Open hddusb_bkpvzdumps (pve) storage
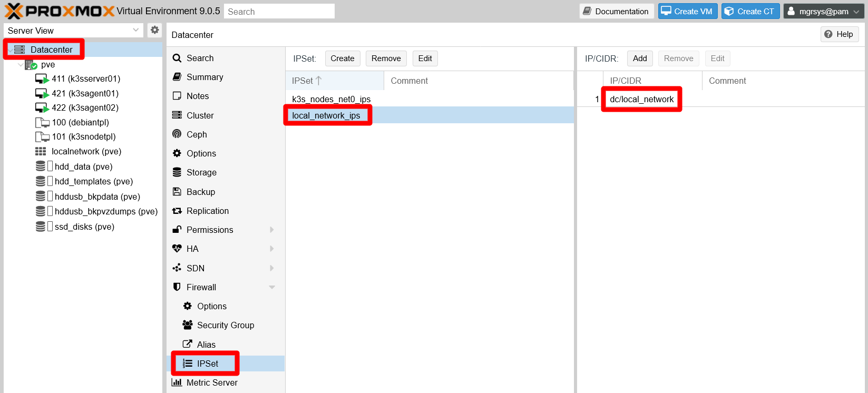Viewport: 868px width, 393px height. [106, 211]
